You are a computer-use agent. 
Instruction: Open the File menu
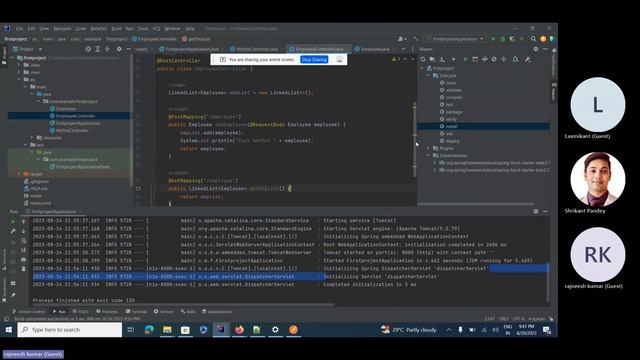[x=19, y=29]
